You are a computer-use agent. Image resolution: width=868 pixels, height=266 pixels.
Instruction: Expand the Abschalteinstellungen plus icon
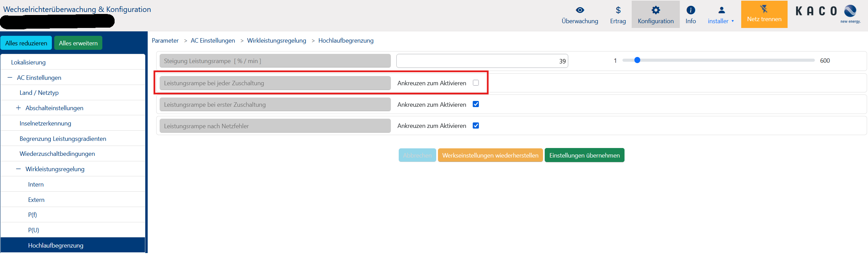(x=18, y=108)
